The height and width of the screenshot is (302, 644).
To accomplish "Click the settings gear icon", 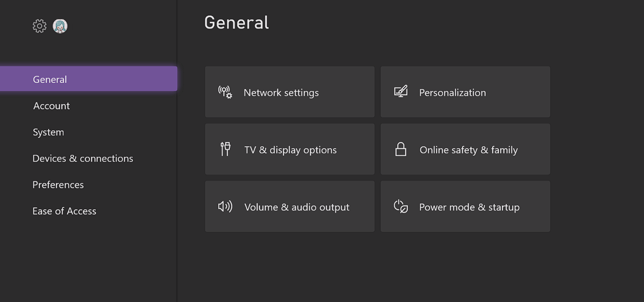I will pyautogui.click(x=39, y=26).
